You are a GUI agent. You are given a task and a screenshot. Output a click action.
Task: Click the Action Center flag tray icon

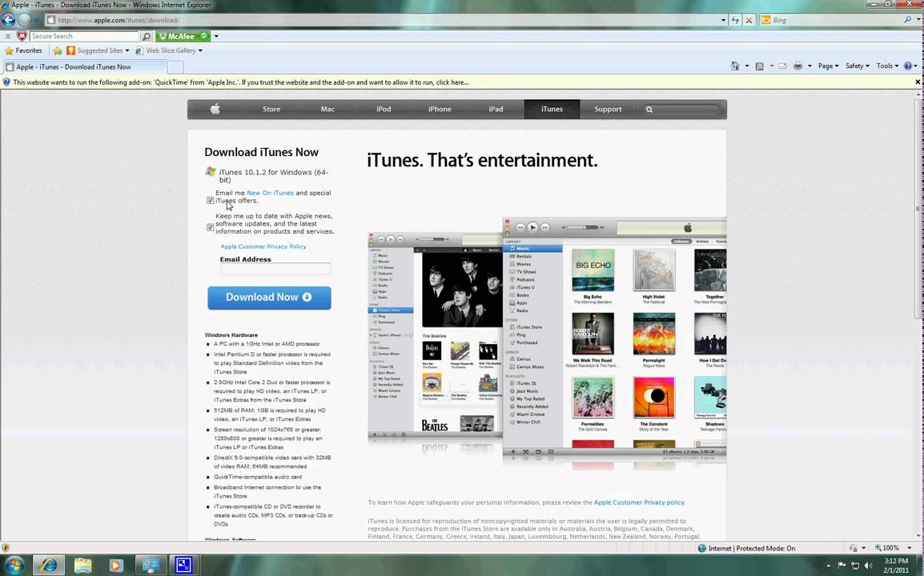point(842,566)
